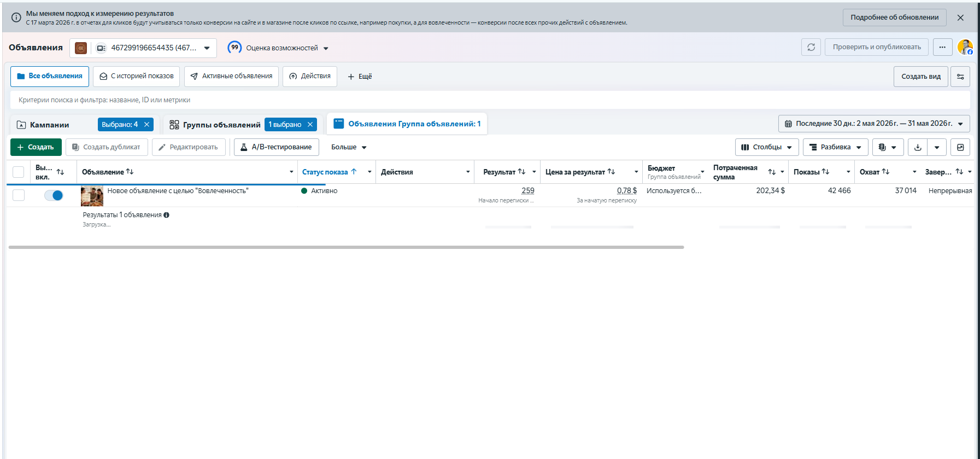Open the charts panel icon
The height and width of the screenshot is (459, 980).
click(960, 147)
